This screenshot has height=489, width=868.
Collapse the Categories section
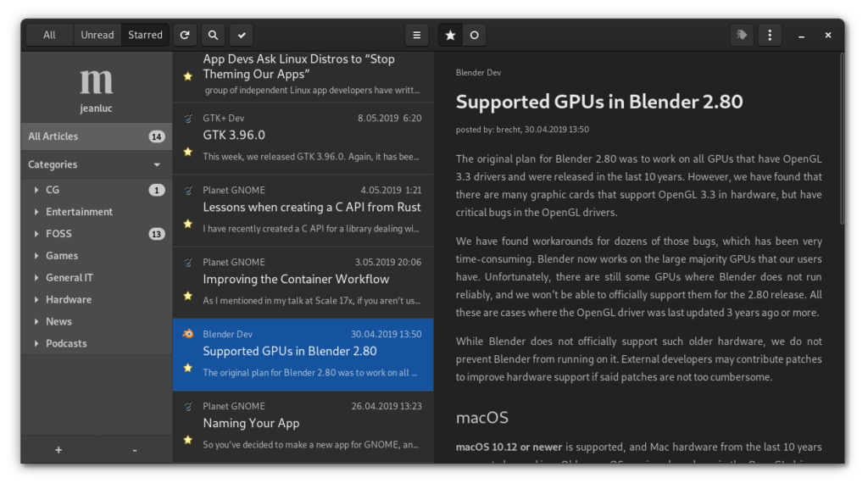click(x=155, y=164)
